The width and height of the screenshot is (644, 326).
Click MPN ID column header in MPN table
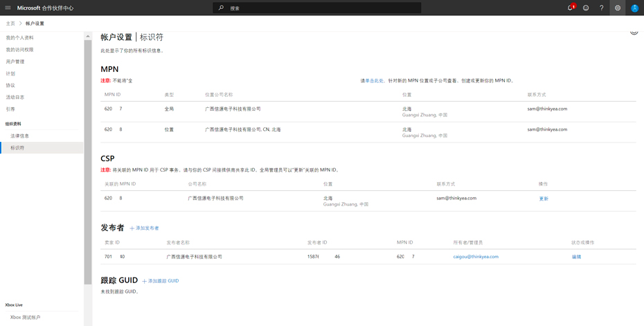click(113, 94)
